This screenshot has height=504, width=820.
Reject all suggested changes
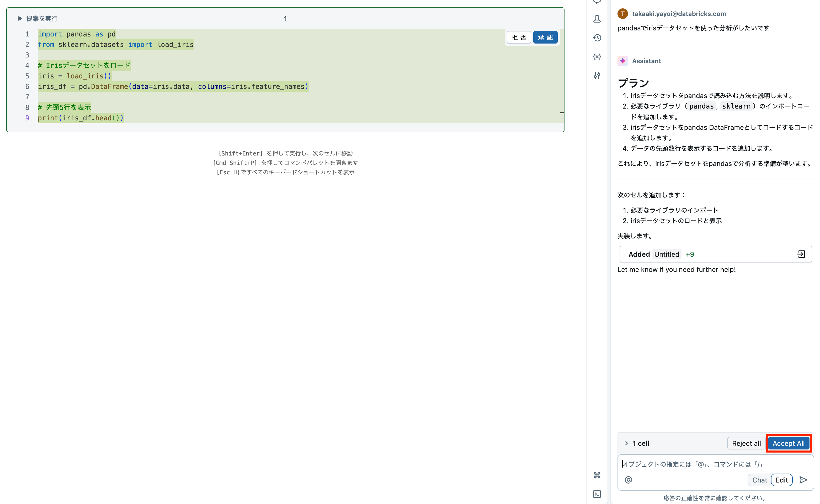click(x=746, y=443)
